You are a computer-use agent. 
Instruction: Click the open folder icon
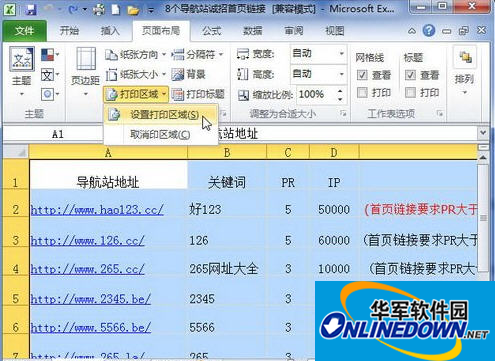133,10
